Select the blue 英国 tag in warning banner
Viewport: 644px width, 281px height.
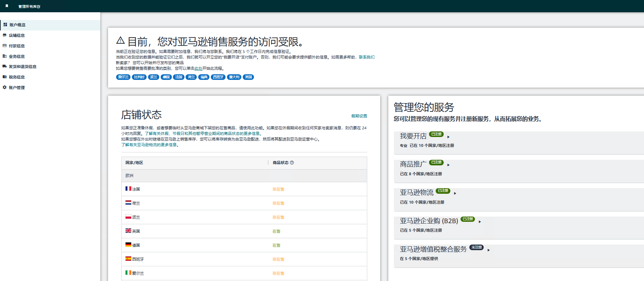coord(248,77)
